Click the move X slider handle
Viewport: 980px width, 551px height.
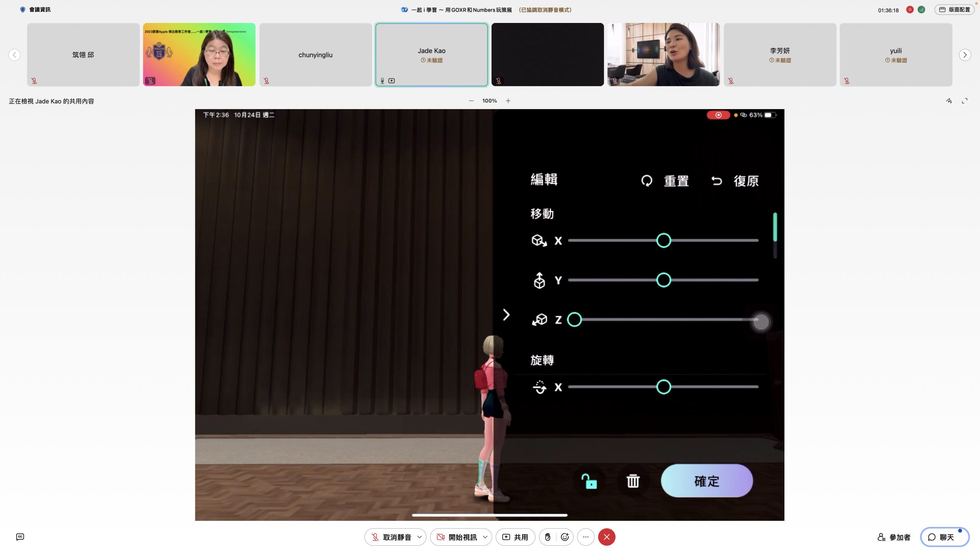663,240
